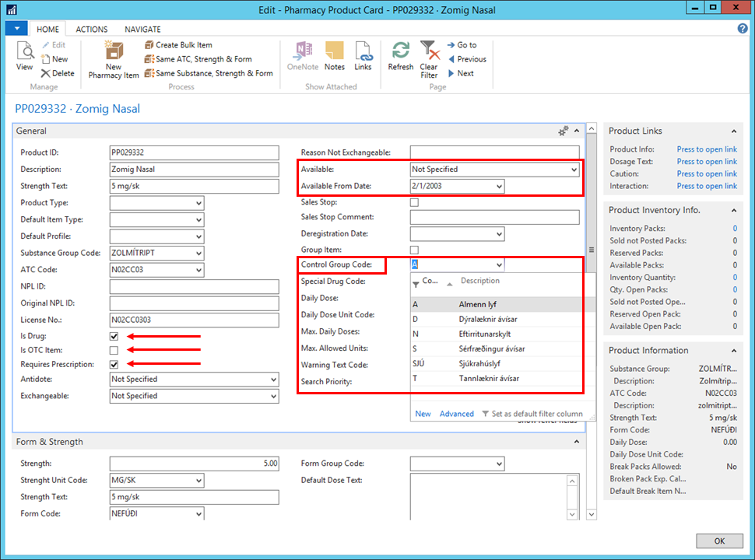
Task: Open the help question mark icon
Action: click(x=743, y=29)
